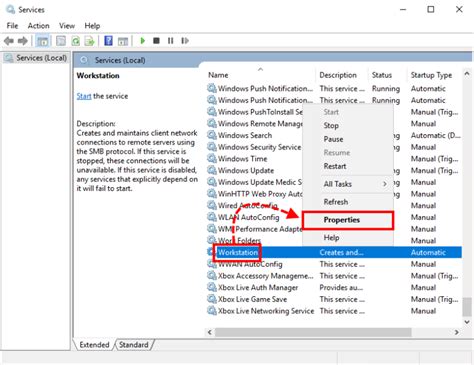Switch to the Standard tab

click(x=134, y=345)
